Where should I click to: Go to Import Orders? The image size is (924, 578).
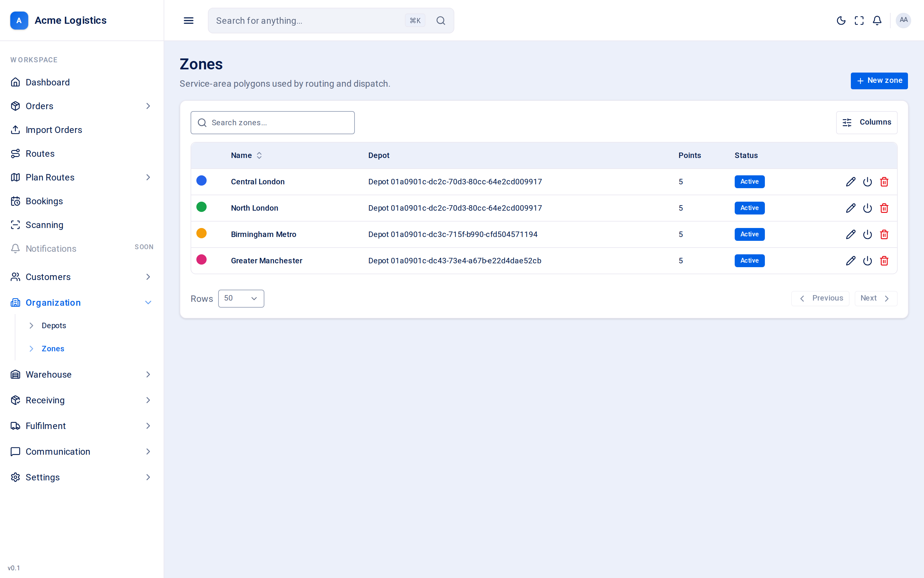pyautogui.click(x=82, y=130)
